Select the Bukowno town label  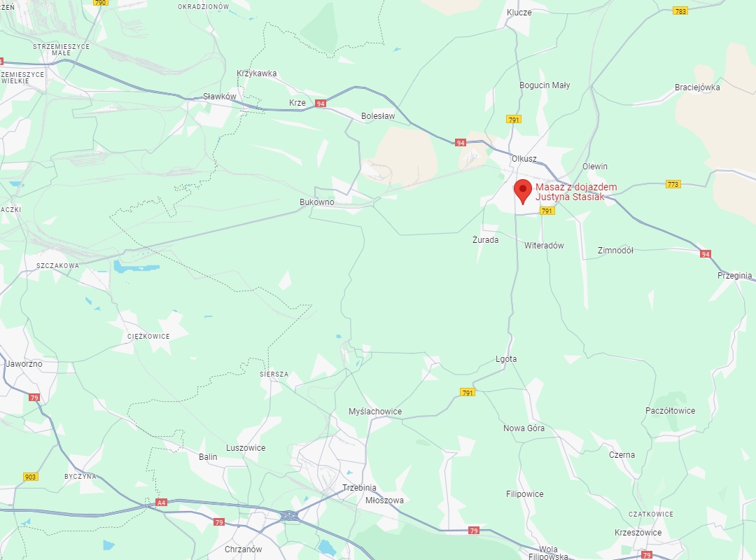click(317, 202)
